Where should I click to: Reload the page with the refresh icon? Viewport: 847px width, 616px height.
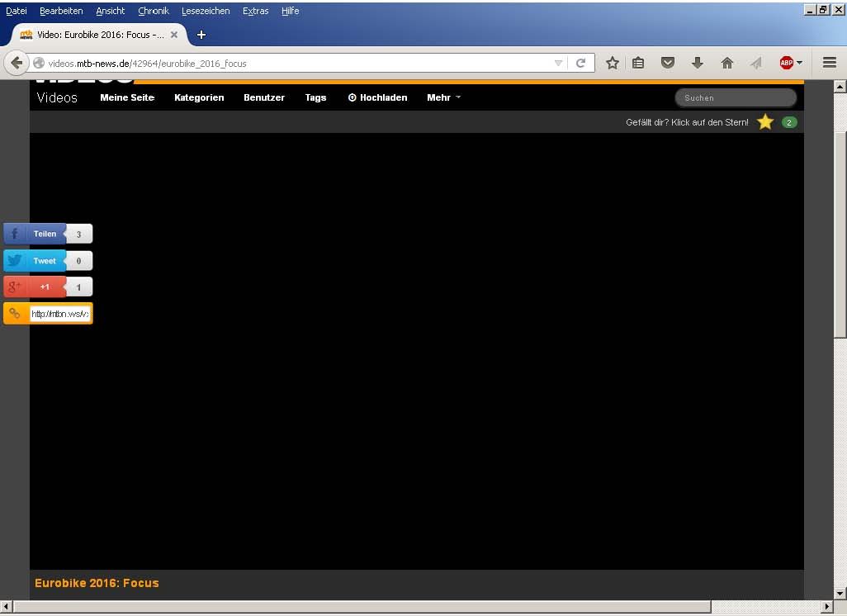pyautogui.click(x=580, y=64)
